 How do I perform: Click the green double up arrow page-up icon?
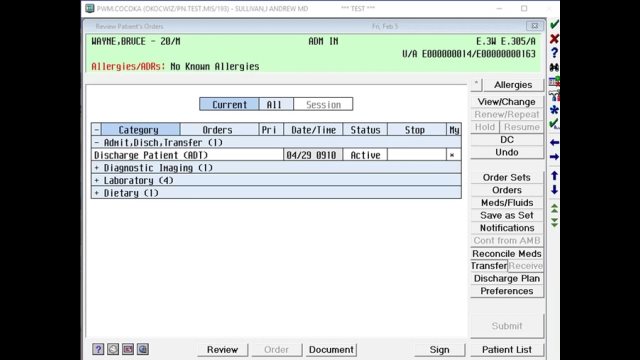[x=554, y=209]
